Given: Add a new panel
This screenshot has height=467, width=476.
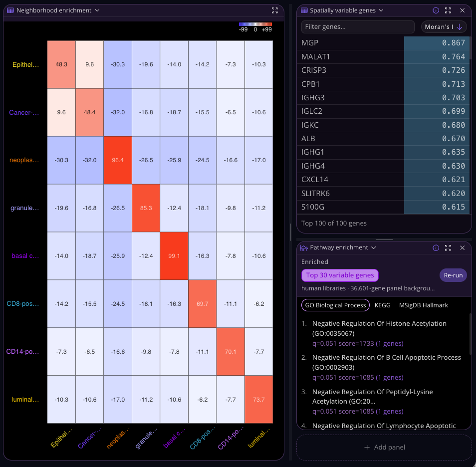Looking at the screenshot, I should pos(384,447).
